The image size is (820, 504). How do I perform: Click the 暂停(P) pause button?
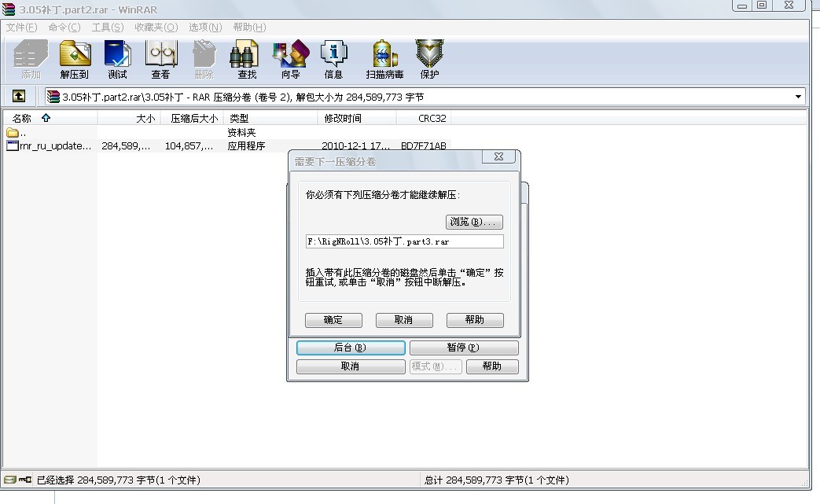pyautogui.click(x=464, y=348)
